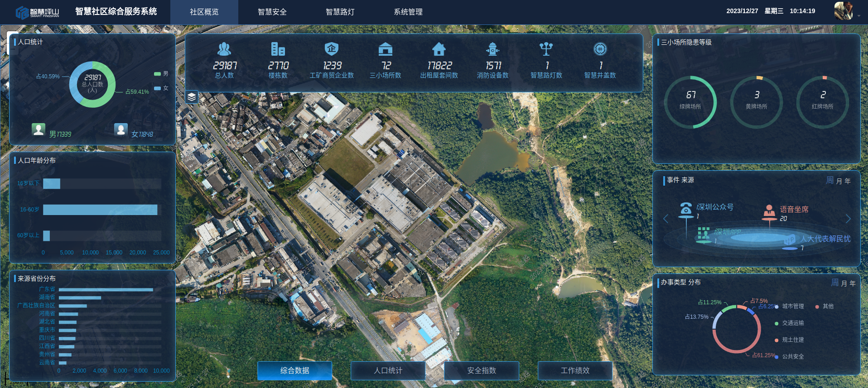Toggle the 女 legend in population chart
Screen dimensions: 868x388
[161, 88]
